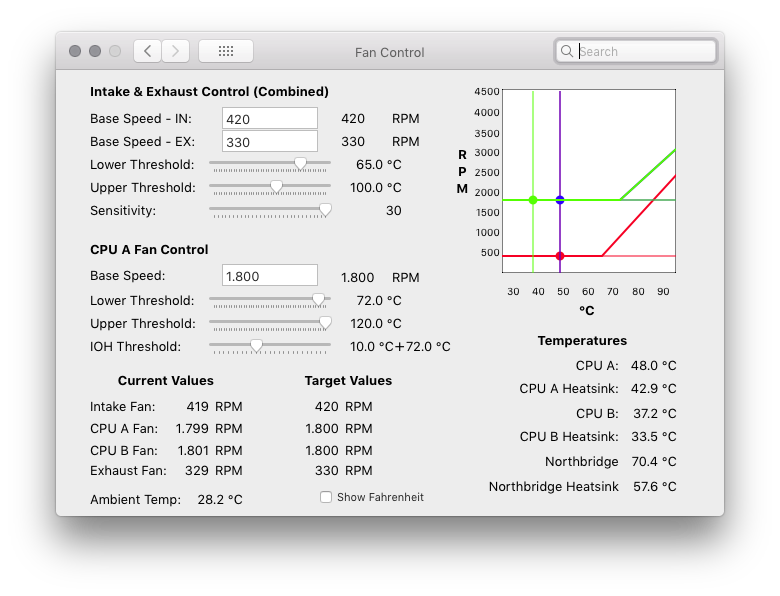Click the CPU A Base Speed field

(269, 276)
